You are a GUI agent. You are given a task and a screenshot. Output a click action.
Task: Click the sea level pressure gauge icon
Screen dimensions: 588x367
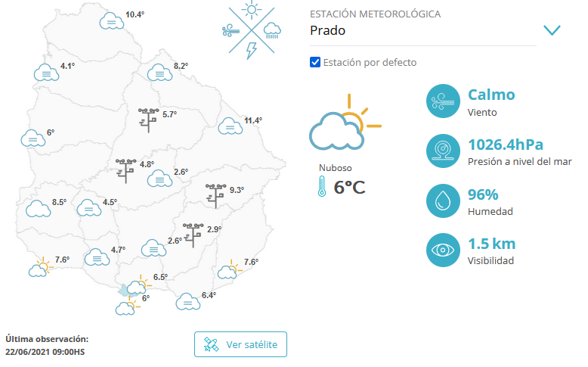coord(441,151)
